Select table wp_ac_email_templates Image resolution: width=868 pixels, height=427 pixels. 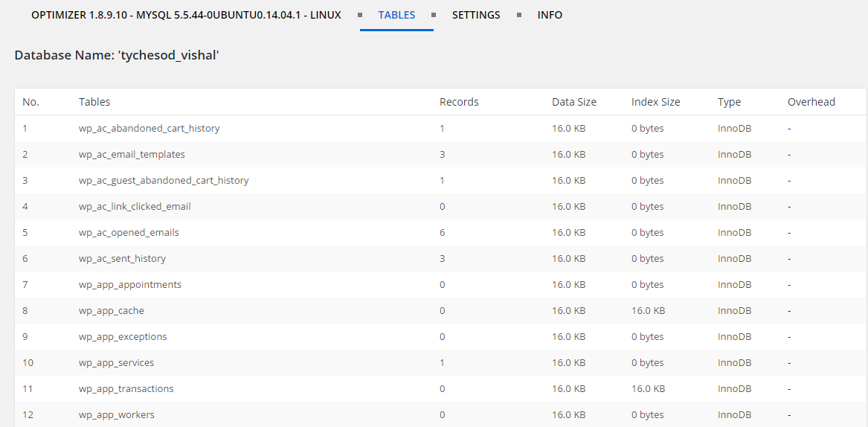pos(132,155)
